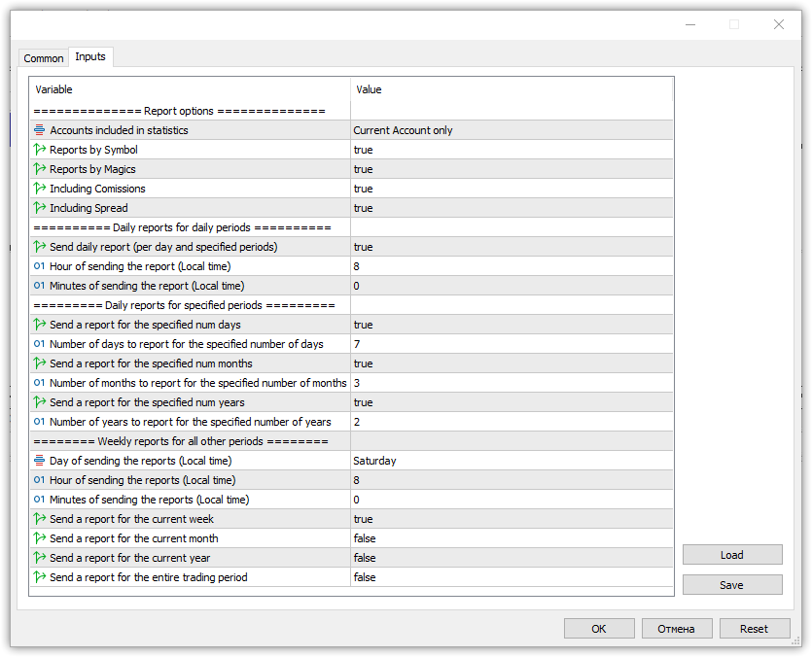Toggle Send a report for the current month value

[x=511, y=538]
